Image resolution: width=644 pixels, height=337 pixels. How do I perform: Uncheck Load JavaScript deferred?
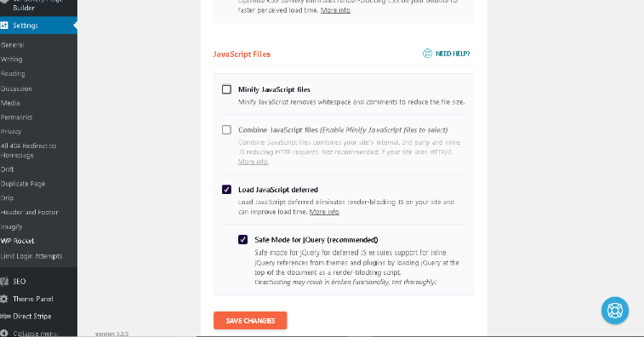click(226, 190)
